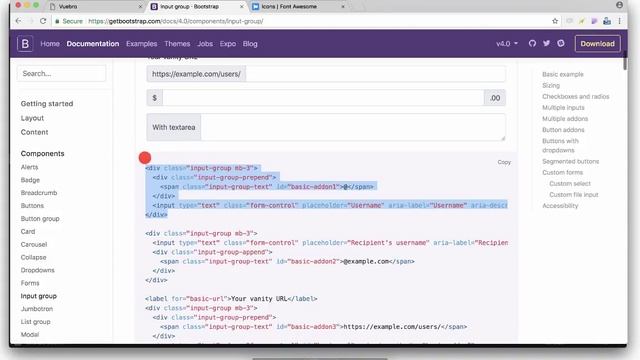
Task: Close the Vuebro tab
Action: click(x=140, y=7)
